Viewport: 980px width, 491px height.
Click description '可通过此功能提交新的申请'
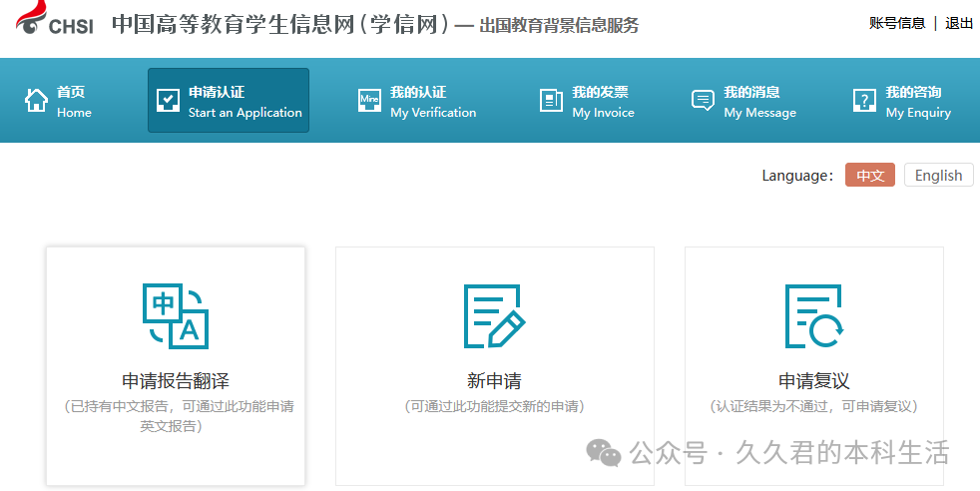pyautogui.click(x=494, y=406)
